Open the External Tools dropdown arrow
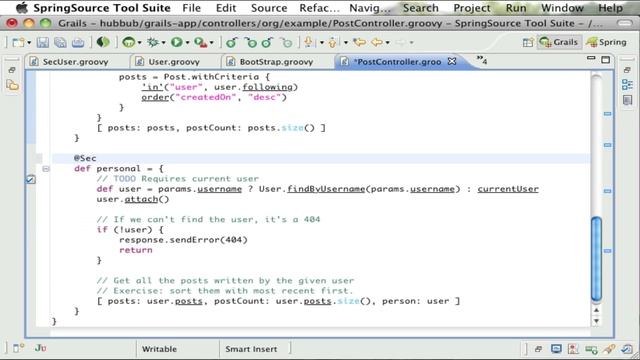This screenshot has height=360, width=640. pos(211,42)
